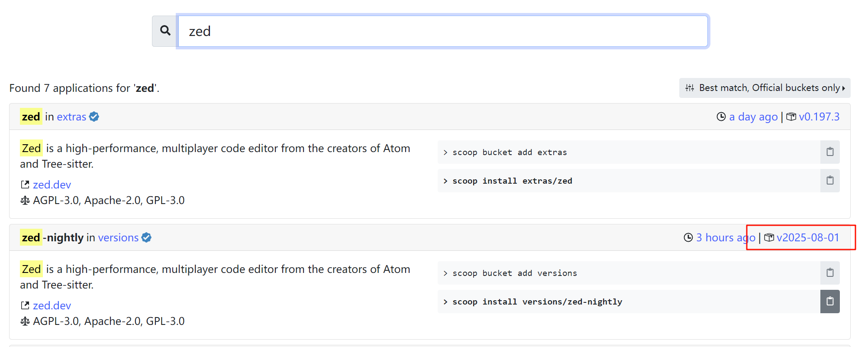This screenshot has width=868, height=347.
Task: Click the external link icon in zed-nightly result
Action: click(25, 306)
